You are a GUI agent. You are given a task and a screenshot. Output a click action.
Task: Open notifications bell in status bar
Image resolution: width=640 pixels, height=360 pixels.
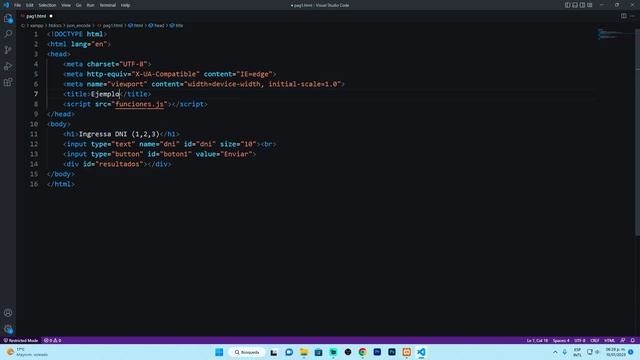[x=633, y=340]
